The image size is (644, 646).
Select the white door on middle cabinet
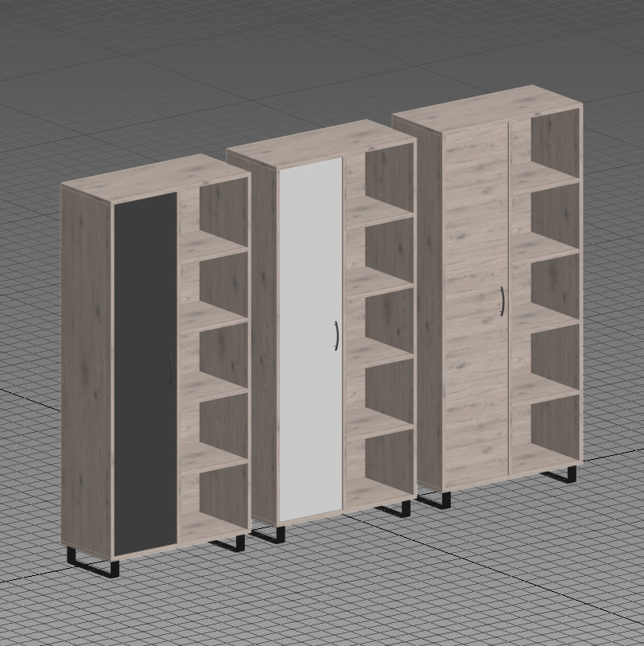coord(311,339)
